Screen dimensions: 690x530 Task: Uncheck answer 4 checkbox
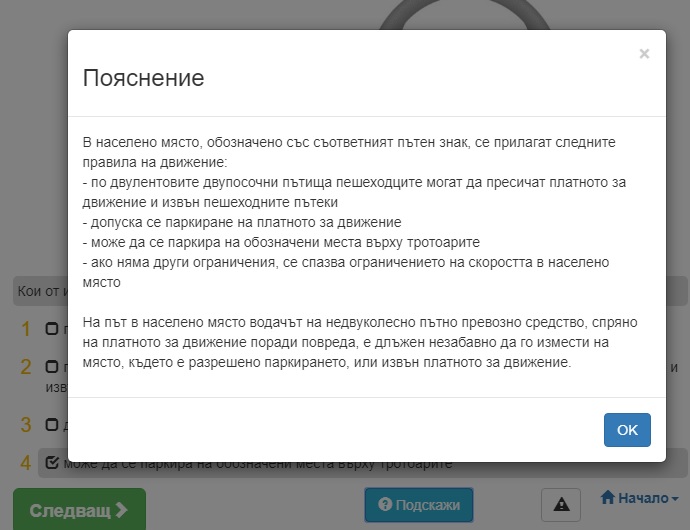[52, 463]
